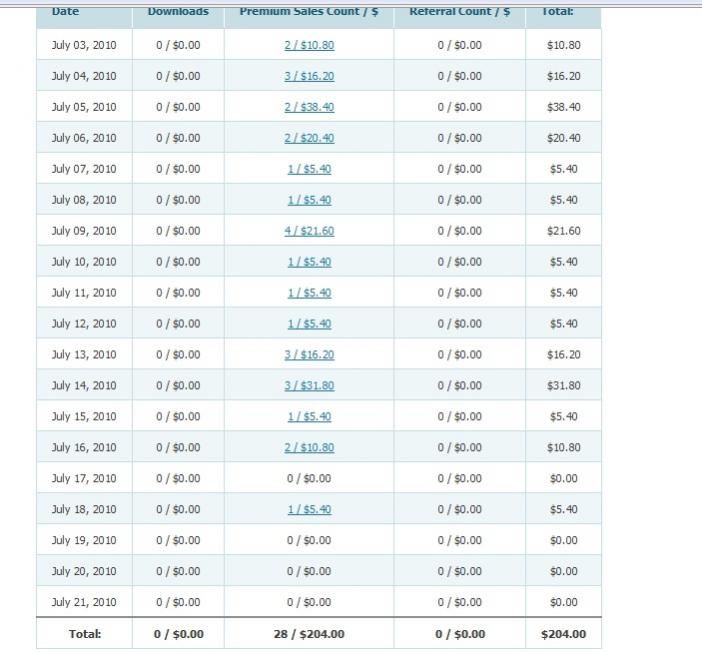Select the date cell July 05, 2010
The height and width of the screenshot is (652, 702).
tap(84, 107)
